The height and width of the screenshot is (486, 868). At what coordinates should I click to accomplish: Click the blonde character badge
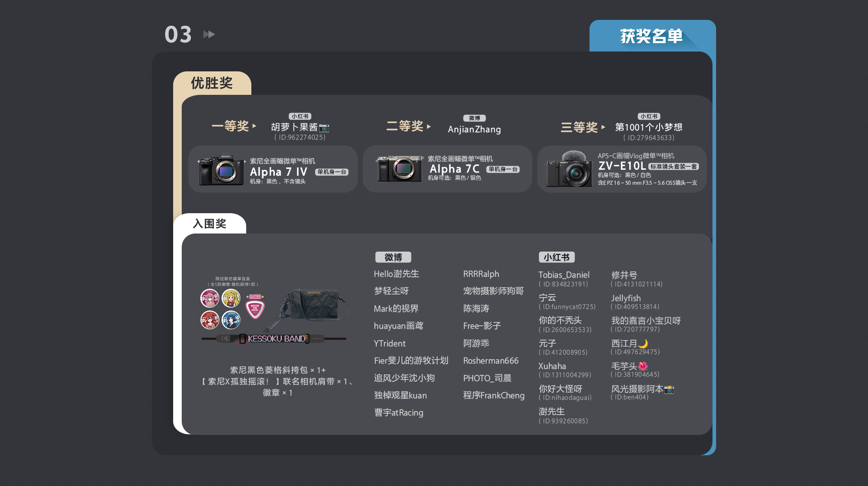pyautogui.click(x=231, y=299)
